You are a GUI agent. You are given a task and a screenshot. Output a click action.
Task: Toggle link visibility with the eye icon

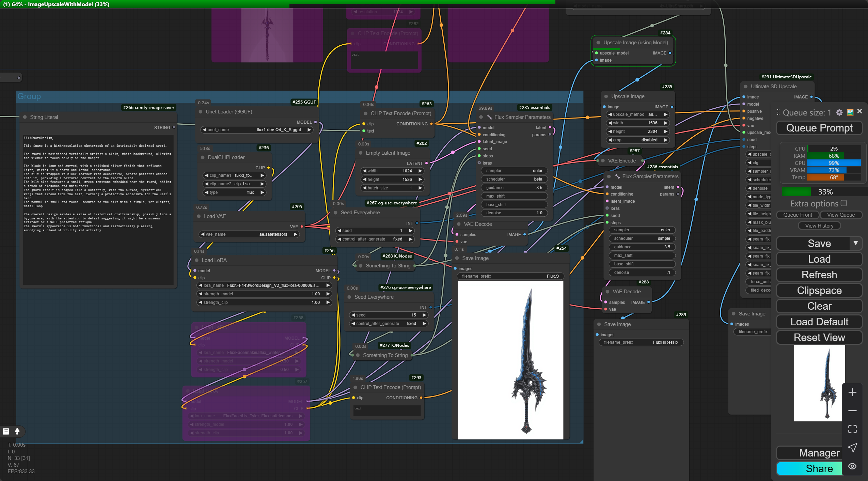click(x=852, y=466)
